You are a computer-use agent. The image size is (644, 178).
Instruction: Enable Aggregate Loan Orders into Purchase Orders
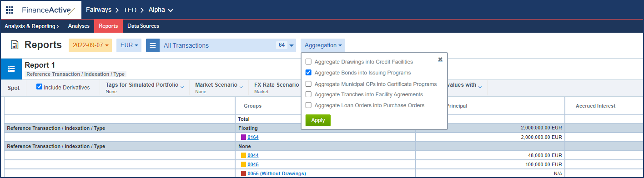click(x=309, y=105)
